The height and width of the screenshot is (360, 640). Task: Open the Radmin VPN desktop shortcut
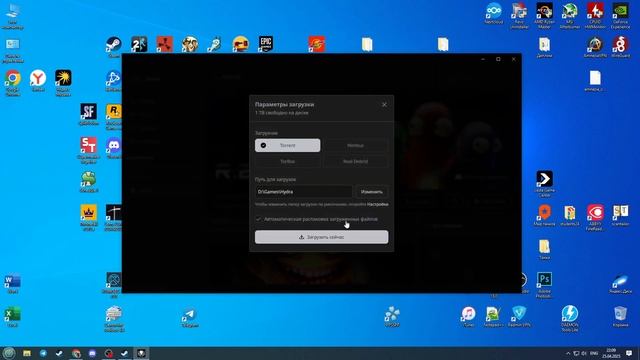(x=519, y=317)
